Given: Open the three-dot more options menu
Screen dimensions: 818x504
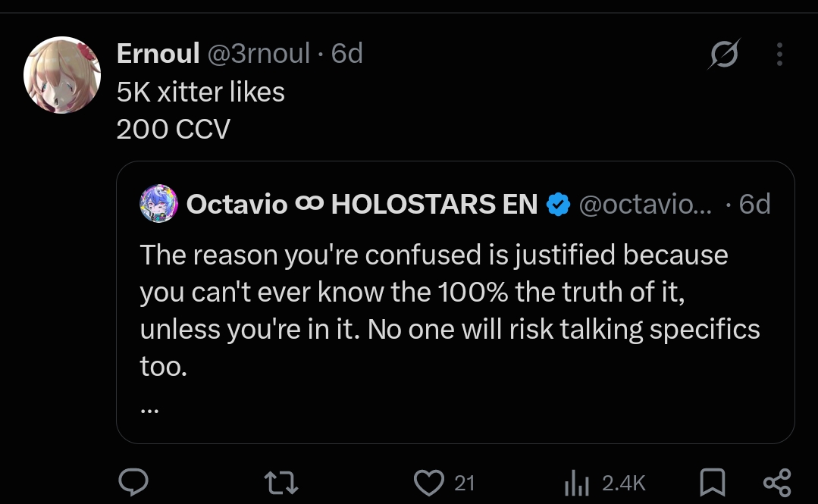Looking at the screenshot, I should pos(779,55).
